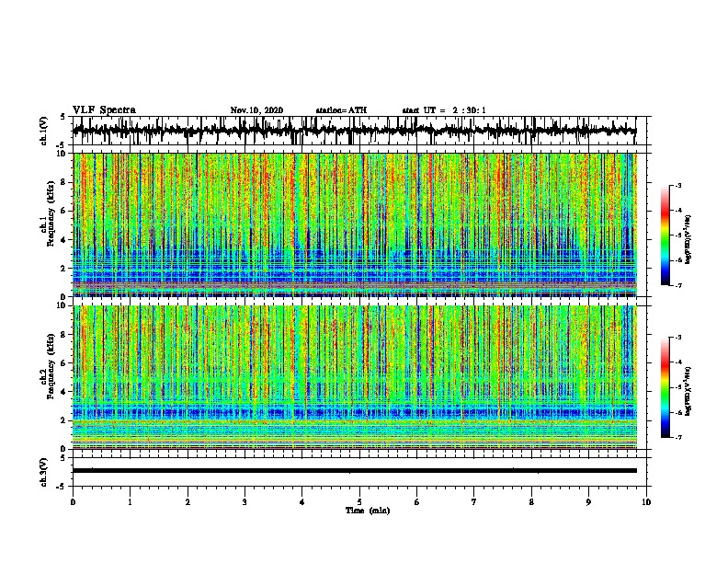The height and width of the screenshot is (563, 728).
Task: Click time axis tick label "3"
Action: (245, 502)
